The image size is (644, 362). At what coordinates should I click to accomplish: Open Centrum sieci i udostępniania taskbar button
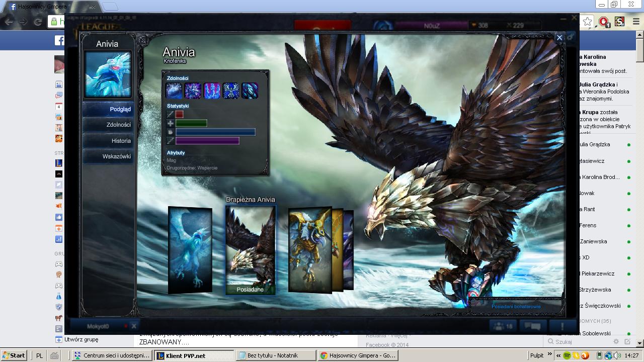(112, 355)
